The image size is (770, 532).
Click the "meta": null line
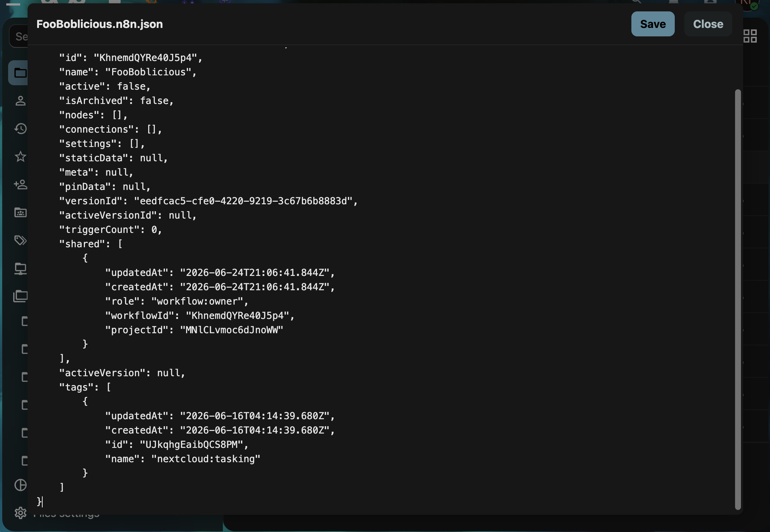96,172
